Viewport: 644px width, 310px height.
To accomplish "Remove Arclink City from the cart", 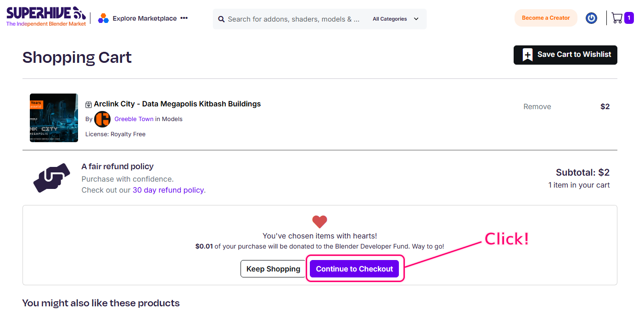I will click(537, 106).
